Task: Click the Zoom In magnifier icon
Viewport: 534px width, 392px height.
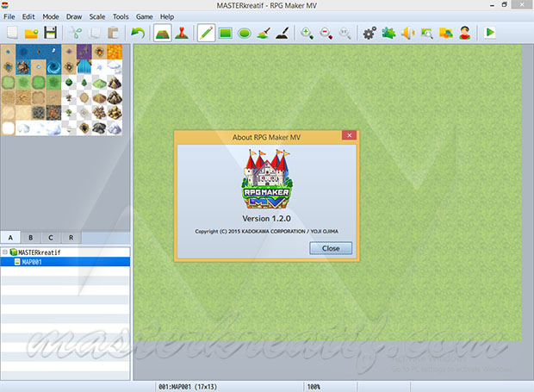Action: 307,33
